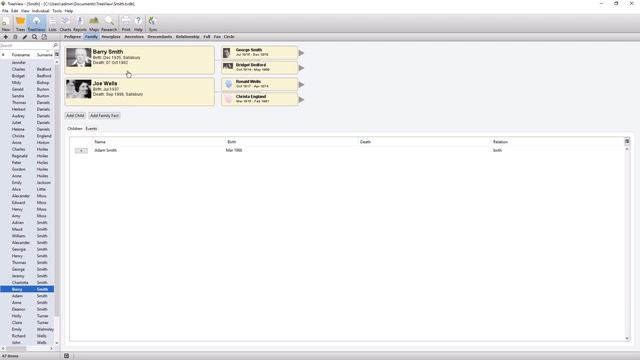The width and height of the screenshot is (640, 360).
Task: Open the Trees folder icon
Action: click(x=20, y=24)
